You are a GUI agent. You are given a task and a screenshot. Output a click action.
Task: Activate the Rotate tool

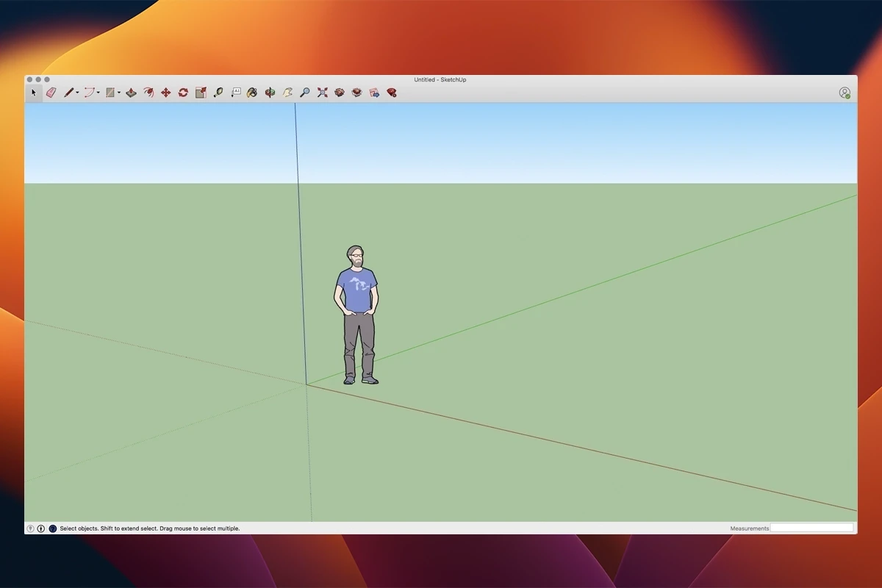pos(183,92)
